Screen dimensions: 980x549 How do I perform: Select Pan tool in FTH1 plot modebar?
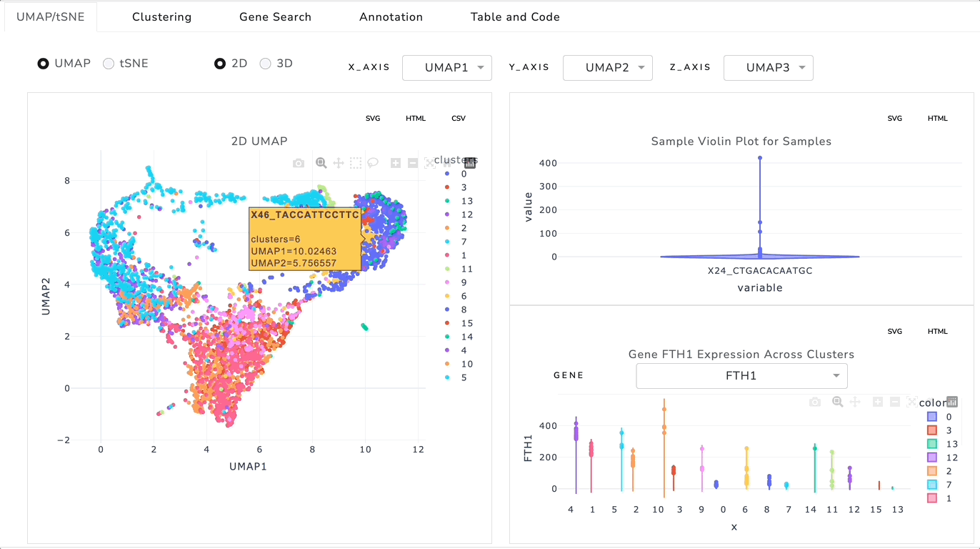pos(855,402)
